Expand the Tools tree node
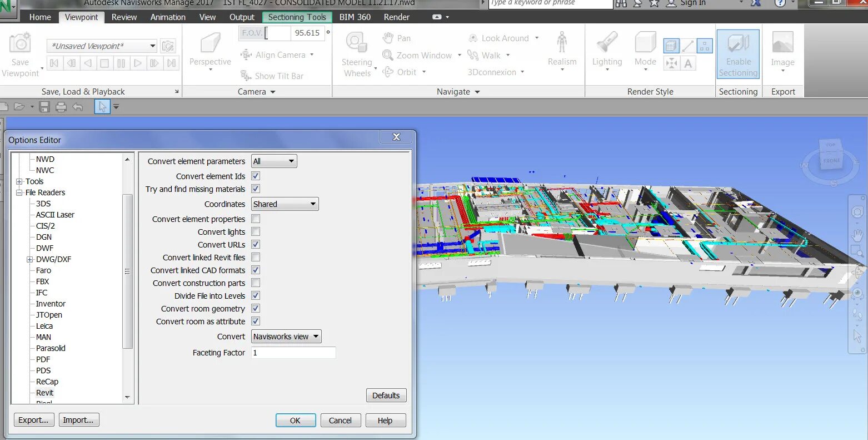 [x=19, y=181]
